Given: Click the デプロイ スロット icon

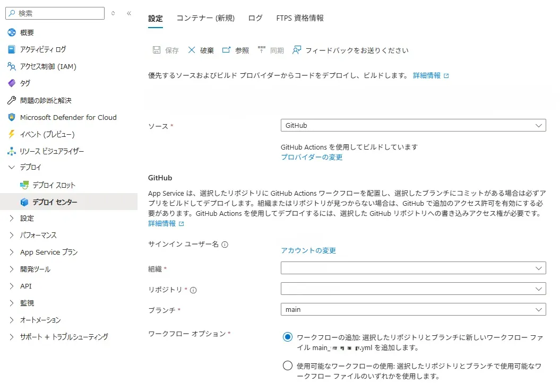Looking at the screenshot, I should pos(24,185).
